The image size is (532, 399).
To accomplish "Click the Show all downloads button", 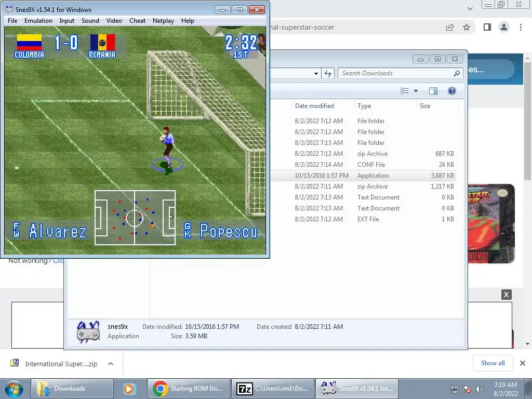I will (x=493, y=363).
